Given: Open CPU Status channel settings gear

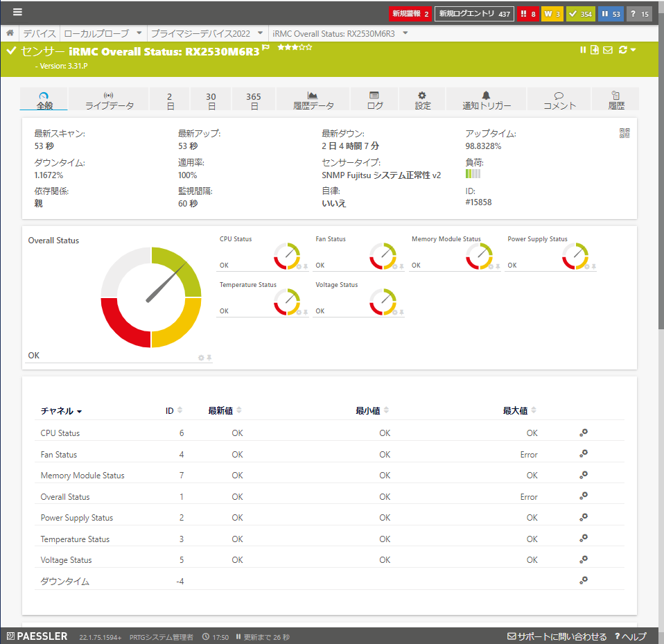Looking at the screenshot, I should pos(583,433).
